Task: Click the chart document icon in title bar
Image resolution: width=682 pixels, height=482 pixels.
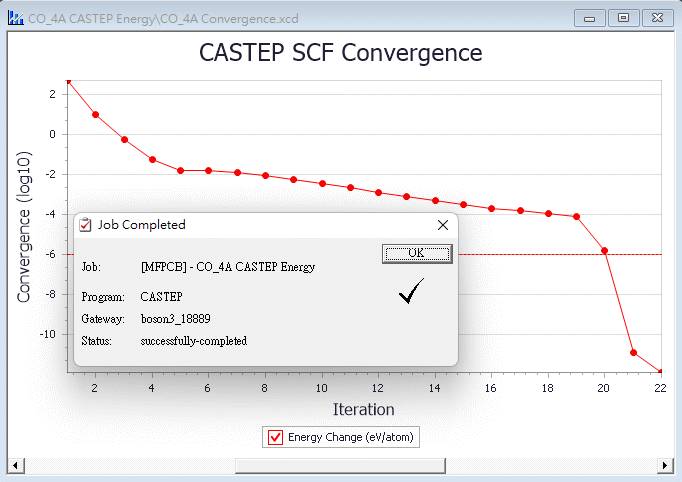Action: [x=15, y=18]
